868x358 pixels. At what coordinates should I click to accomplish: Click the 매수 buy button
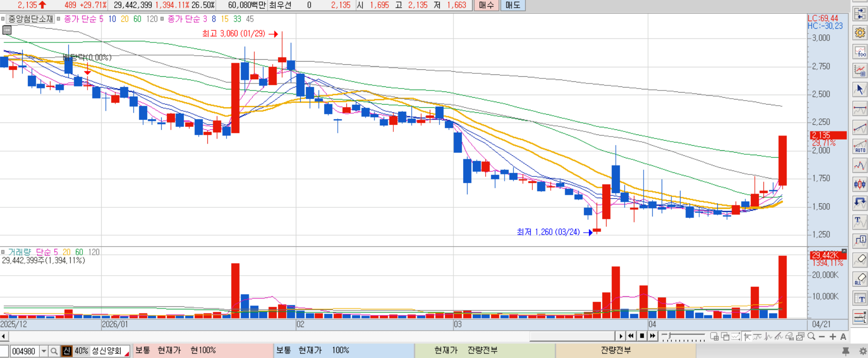pos(486,5)
